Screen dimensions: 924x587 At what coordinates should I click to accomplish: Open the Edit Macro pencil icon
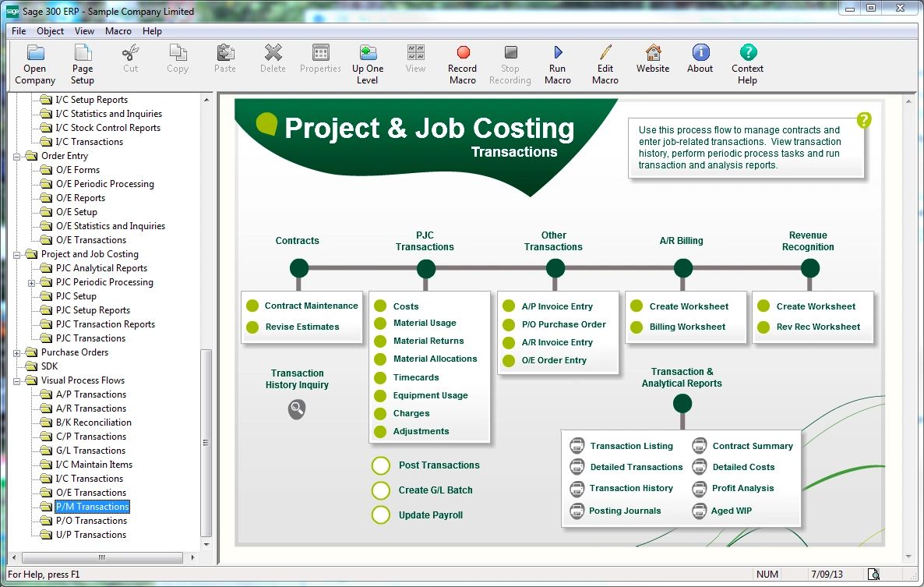coord(605,53)
